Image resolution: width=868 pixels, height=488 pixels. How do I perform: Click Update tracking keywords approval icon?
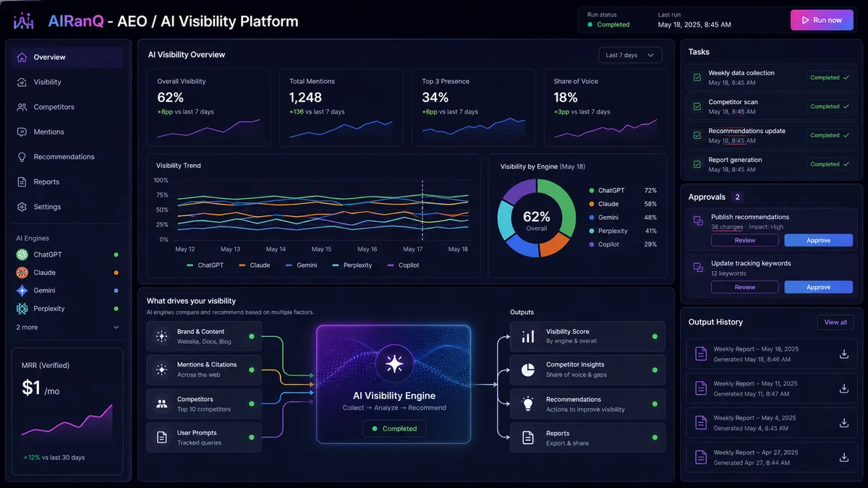(x=698, y=267)
